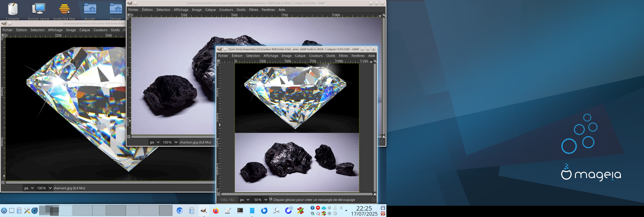This screenshot has height=217, width=644.
Task: Expand hidden system tray icons arrow
Action: tap(346, 211)
